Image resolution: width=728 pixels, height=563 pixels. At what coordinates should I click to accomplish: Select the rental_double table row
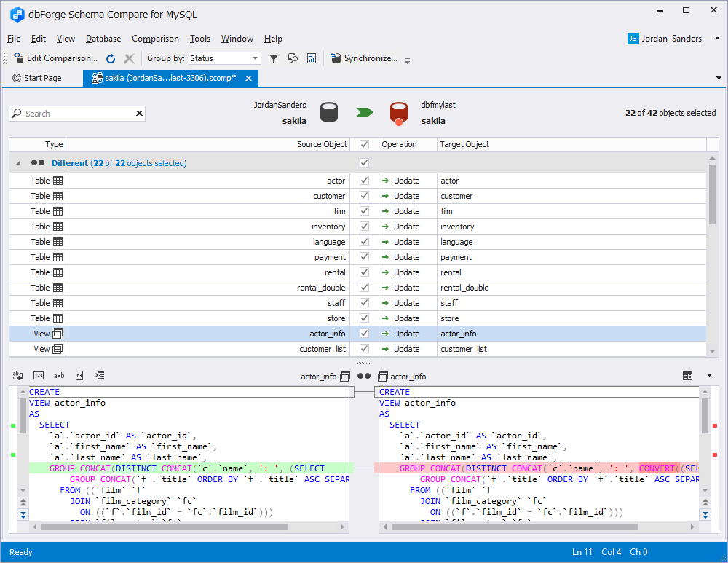357,288
